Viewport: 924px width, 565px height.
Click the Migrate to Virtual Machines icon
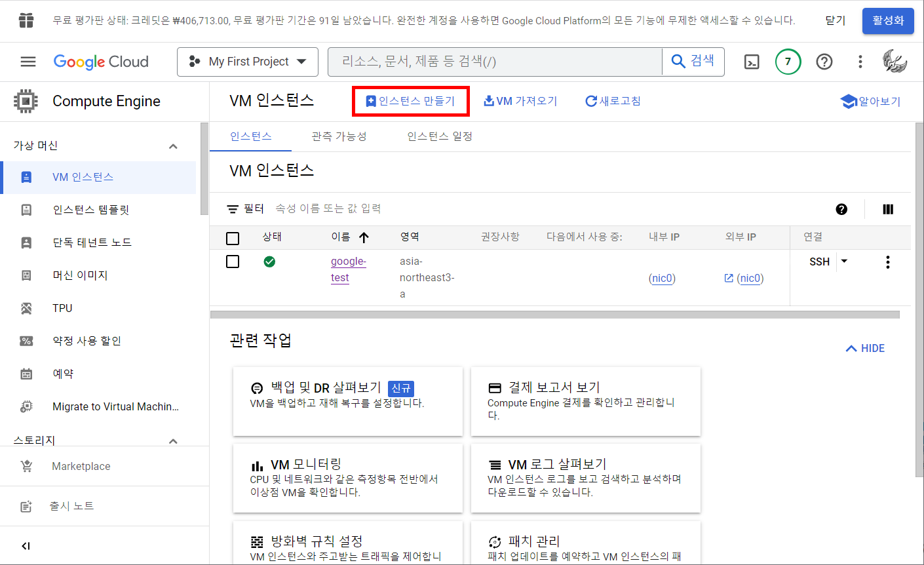coord(26,406)
